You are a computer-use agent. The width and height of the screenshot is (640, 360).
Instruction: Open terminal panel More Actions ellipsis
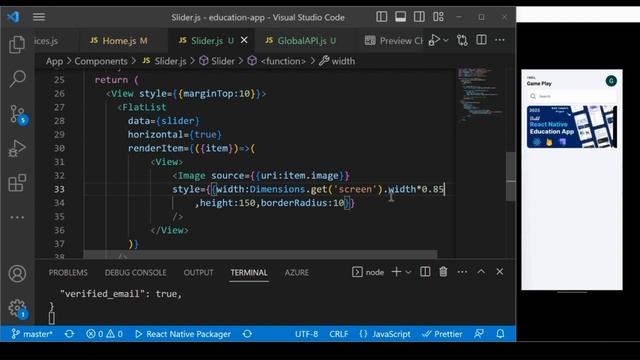pyautogui.click(x=462, y=272)
